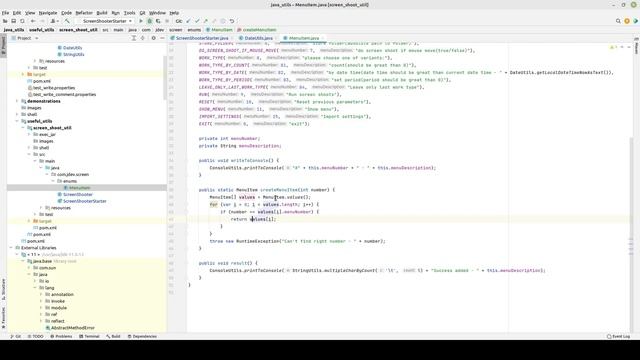Open the Build tool window

(113, 336)
